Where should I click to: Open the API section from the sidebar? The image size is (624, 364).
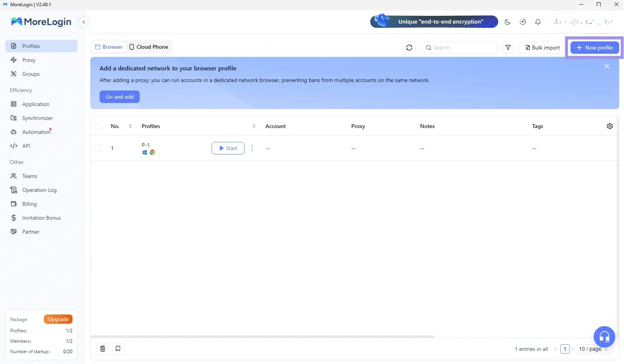pyautogui.click(x=26, y=146)
